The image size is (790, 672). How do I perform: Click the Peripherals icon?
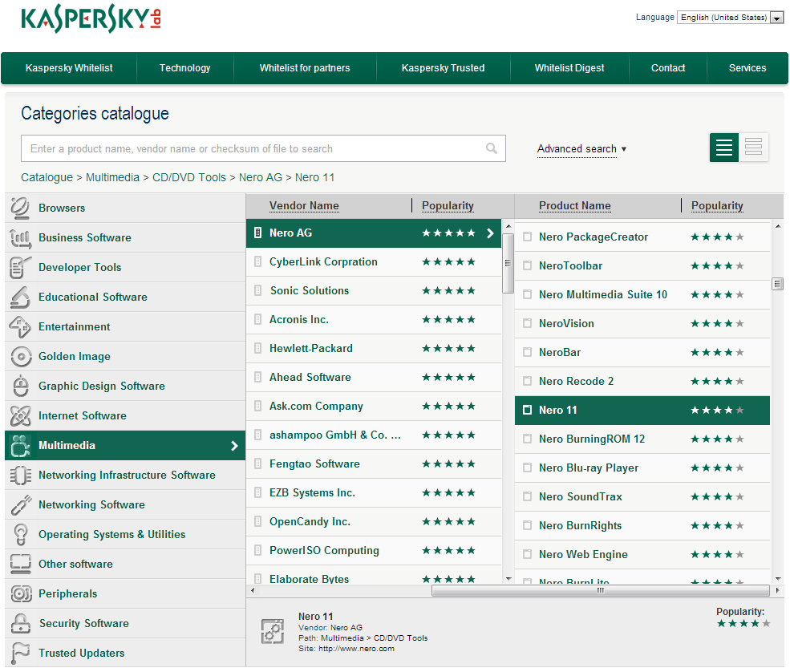click(21, 594)
